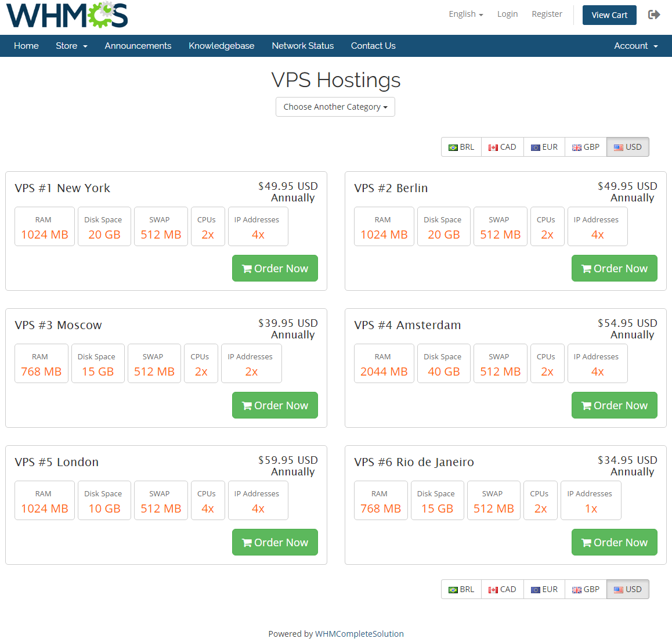Order VPS #5 London now
Viewport: 672px width, 642px height.
coord(275,543)
